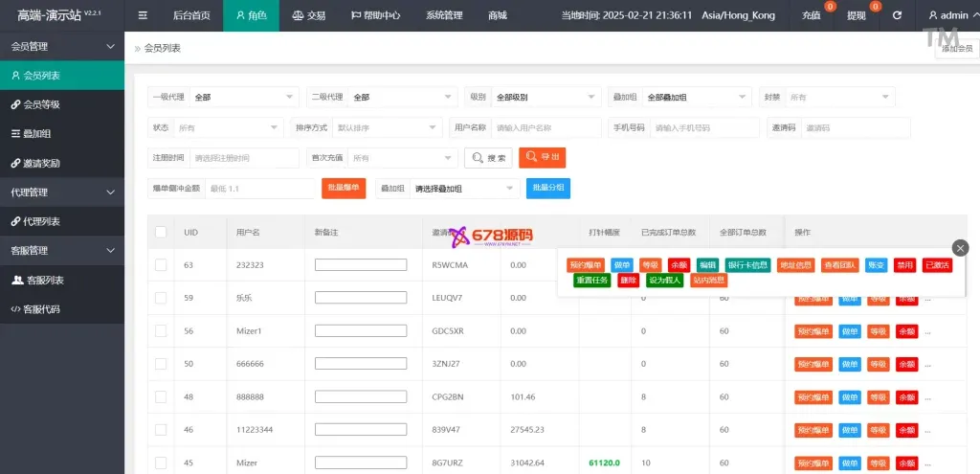Toggle the select-all checkbox in table header
980x474 pixels.
(161, 232)
